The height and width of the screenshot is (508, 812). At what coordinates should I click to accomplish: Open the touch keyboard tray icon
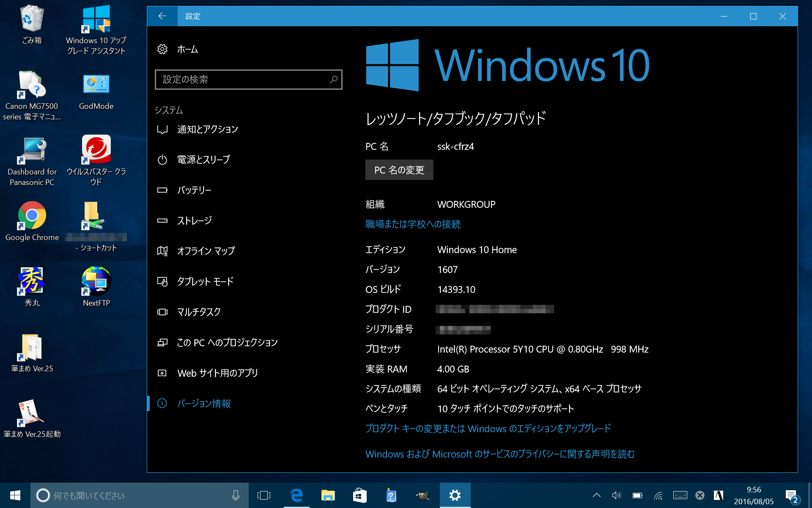(680, 495)
